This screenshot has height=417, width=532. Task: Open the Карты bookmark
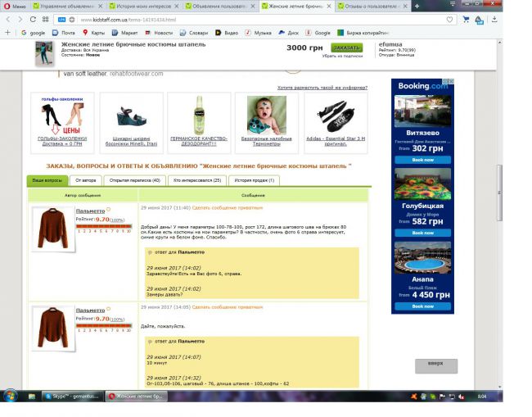(x=94, y=33)
